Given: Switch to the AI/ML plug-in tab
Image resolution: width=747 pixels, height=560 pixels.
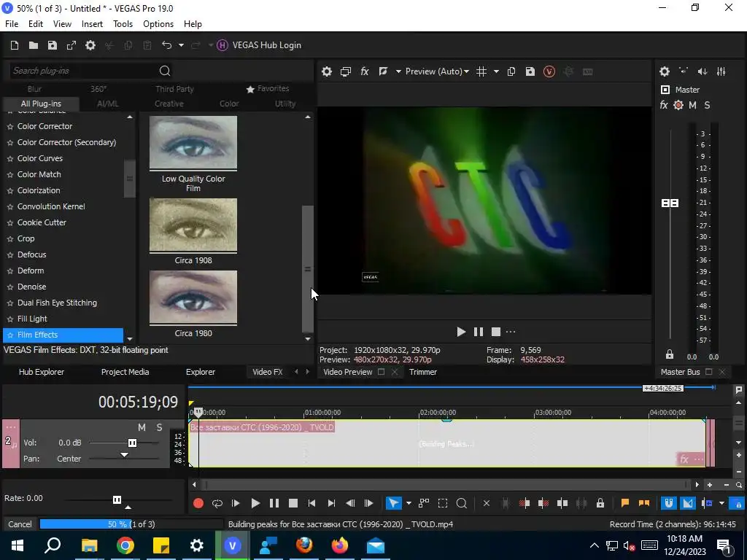Looking at the screenshot, I should (x=108, y=104).
